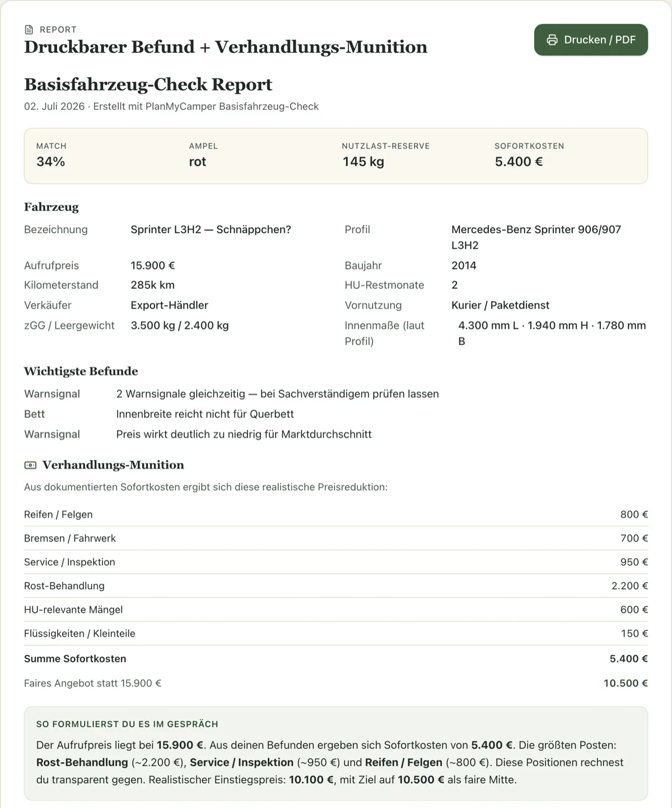Image resolution: width=672 pixels, height=808 pixels.
Task: Click 'Sprinter L3H2 — Schnäppchen?' designation
Action: pos(211,230)
